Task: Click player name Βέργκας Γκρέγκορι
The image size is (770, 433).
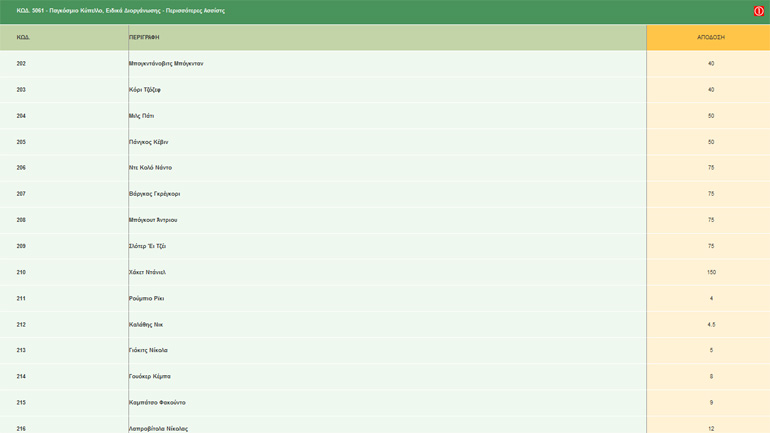Action: click(155, 194)
